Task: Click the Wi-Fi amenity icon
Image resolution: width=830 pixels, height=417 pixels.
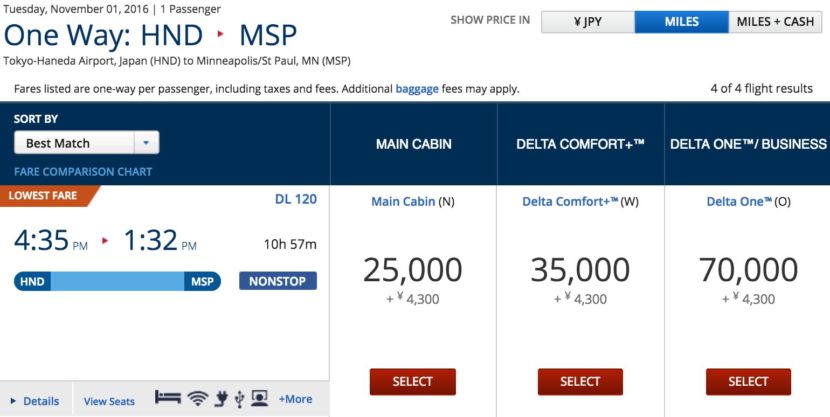Action: click(x=198, y=398)
